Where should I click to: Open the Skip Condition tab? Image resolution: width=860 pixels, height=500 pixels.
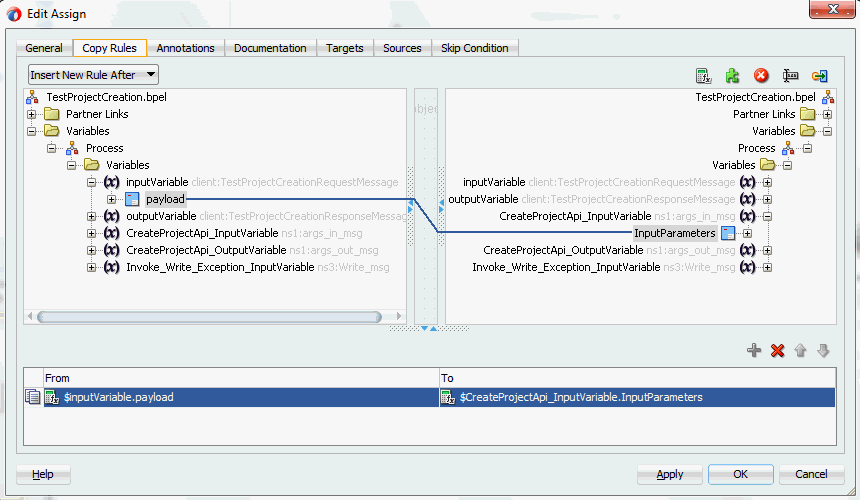474,48
